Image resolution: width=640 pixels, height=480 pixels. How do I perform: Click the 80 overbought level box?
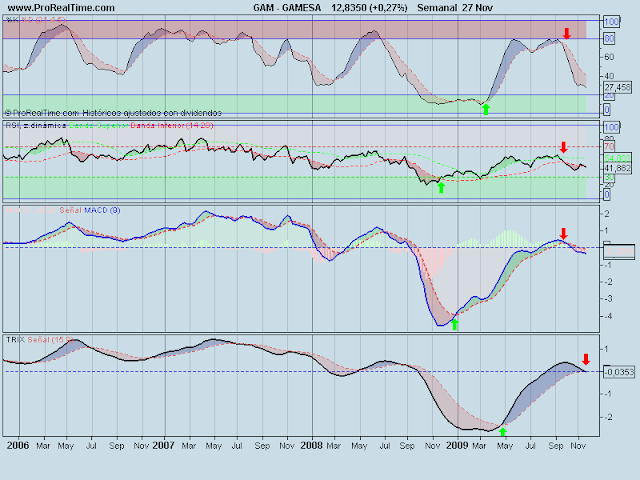click(609, 39)
